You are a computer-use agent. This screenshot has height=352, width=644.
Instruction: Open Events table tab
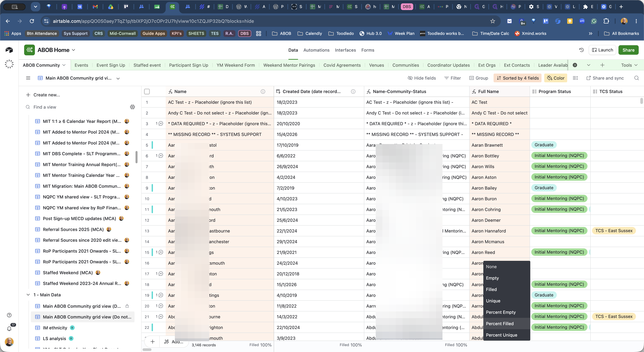click(x=81, y=65)
